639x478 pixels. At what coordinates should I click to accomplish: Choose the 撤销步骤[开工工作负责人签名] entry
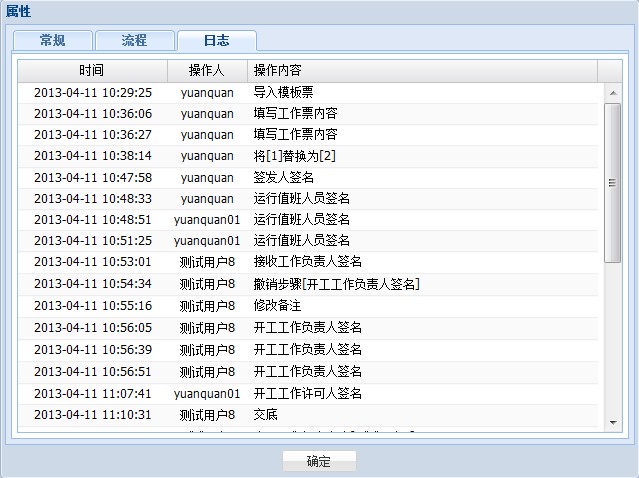click(336, 284)
